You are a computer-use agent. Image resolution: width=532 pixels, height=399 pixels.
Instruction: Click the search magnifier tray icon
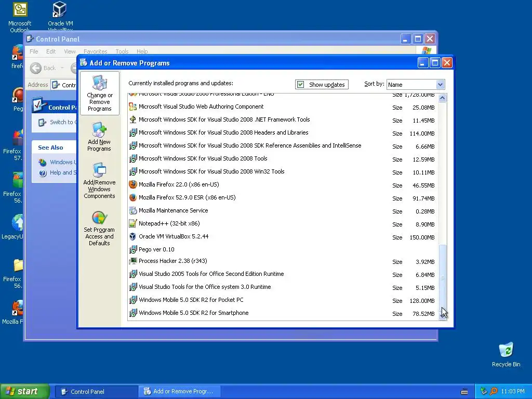click(x=494, y=391)
